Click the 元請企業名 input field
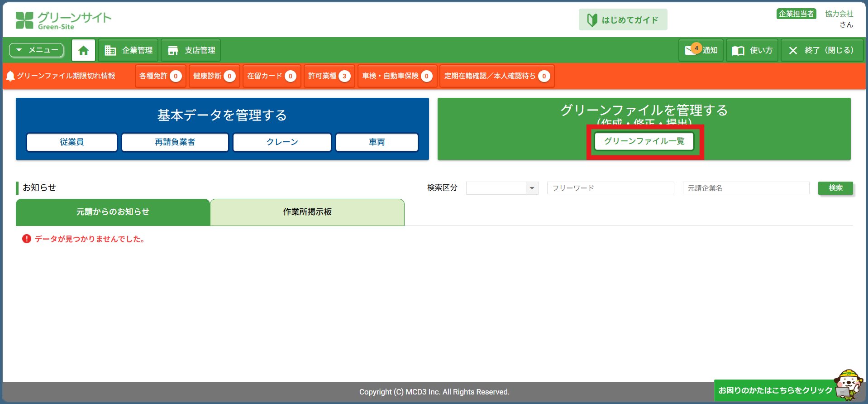Screen dimensions: 868x404 point(745,188)
